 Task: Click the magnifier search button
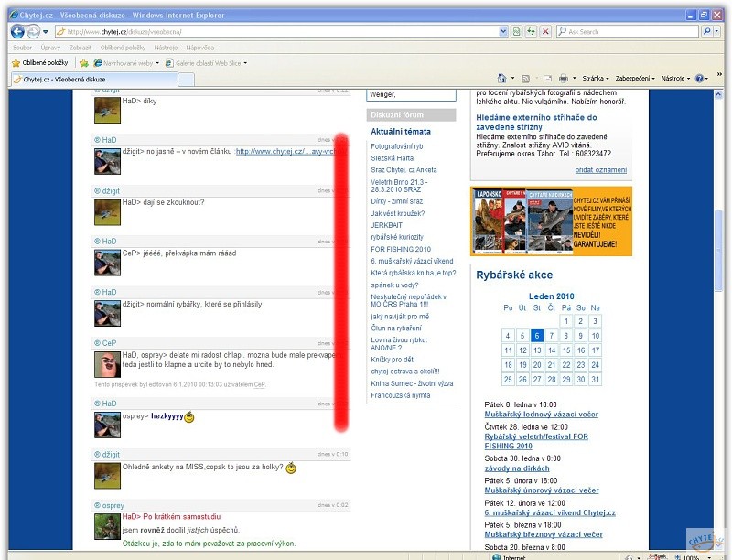coord(706,32)
